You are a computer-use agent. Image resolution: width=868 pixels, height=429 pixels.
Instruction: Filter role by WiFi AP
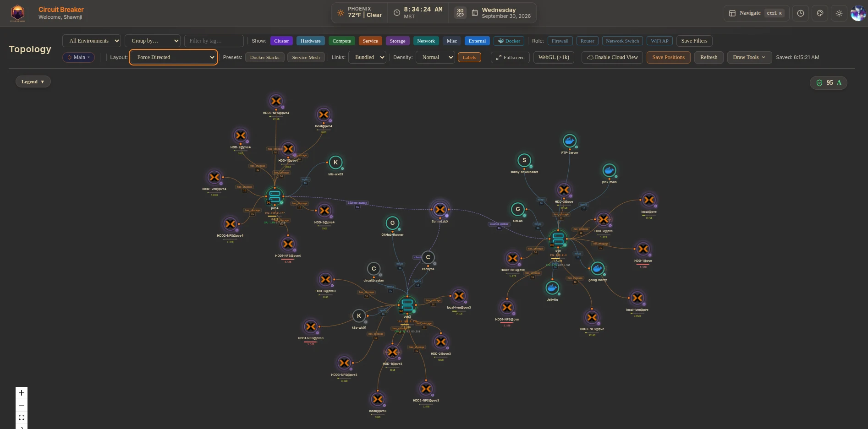point(659,41)
